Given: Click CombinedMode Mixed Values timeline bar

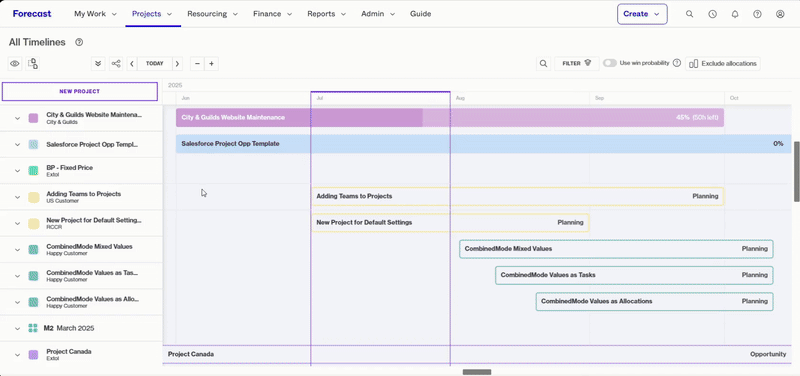Looking at the screenshot, I should coord(616,249).
